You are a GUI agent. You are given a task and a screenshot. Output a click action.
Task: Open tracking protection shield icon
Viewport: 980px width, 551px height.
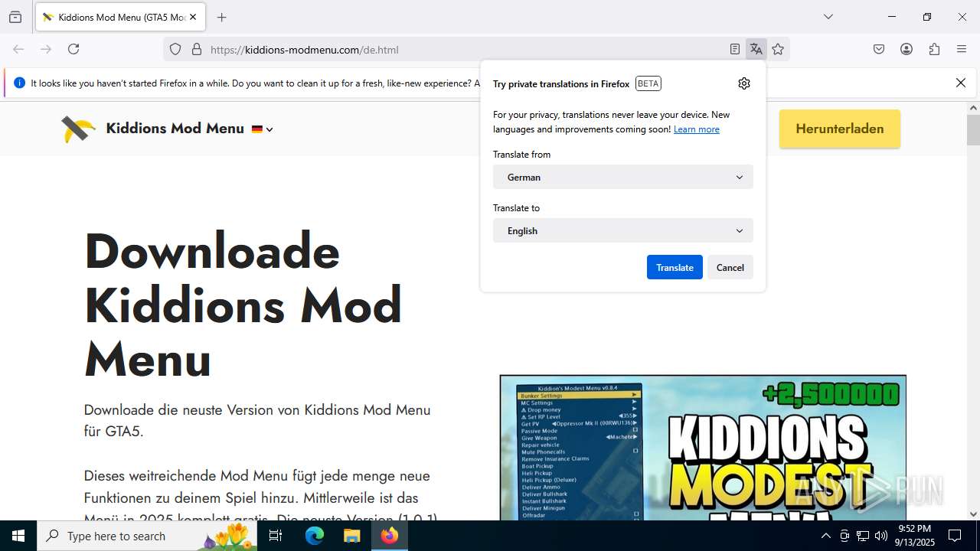175,50
